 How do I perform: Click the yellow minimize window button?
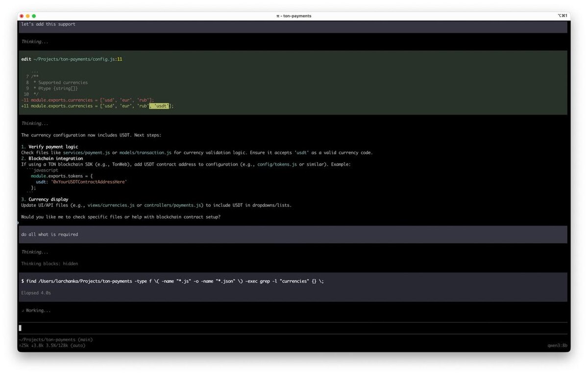click(27, 16)
